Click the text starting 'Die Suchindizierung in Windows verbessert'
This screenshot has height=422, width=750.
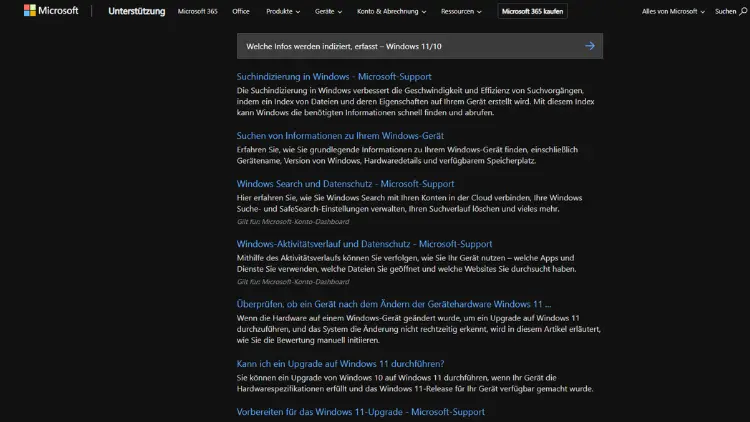coord(416,101)
